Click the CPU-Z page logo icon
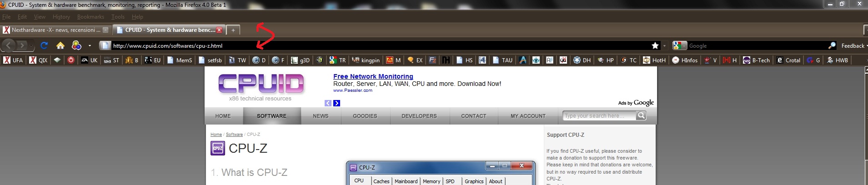This screenshot has height=185, width=868. pos(218,148)
